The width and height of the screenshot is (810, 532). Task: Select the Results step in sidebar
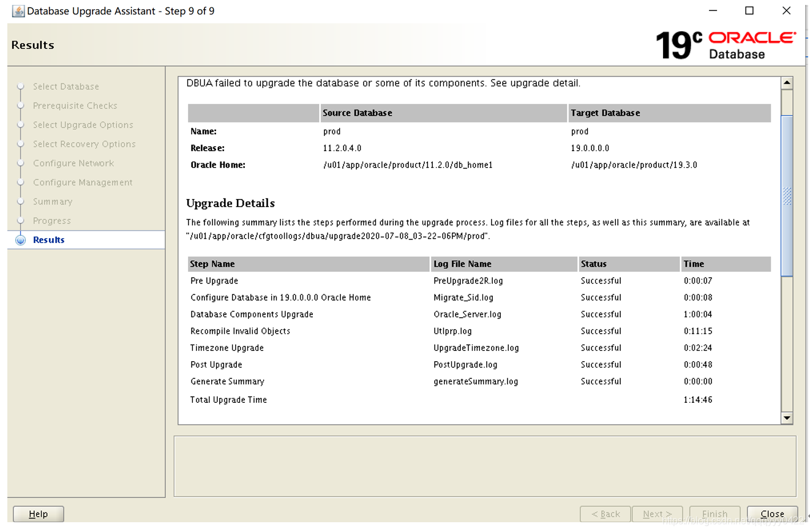click(49, 240)
